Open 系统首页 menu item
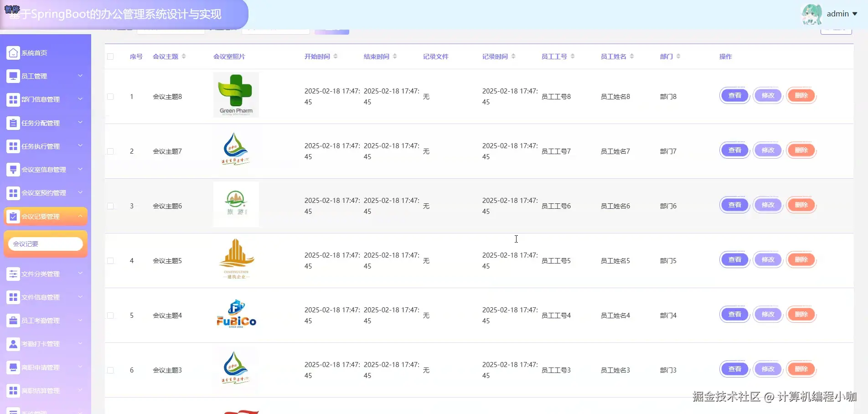 click(x=46, y=53)
